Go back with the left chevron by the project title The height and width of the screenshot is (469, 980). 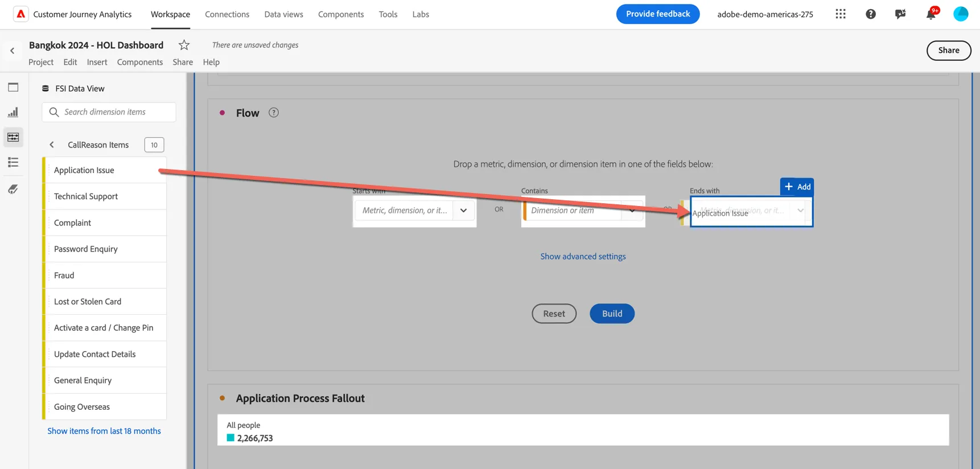coord(13,51)
